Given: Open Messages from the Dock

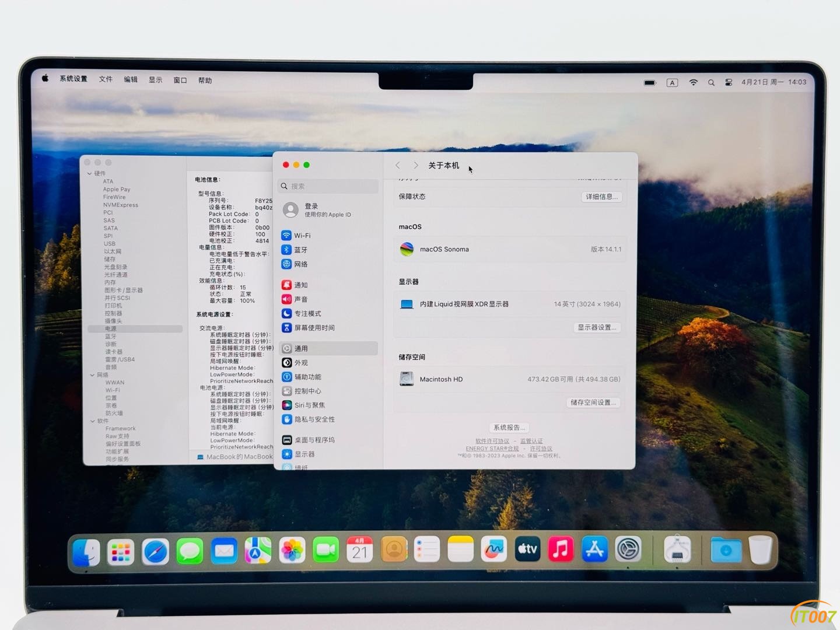Looking at the screenshot, I should coord(190,551).
